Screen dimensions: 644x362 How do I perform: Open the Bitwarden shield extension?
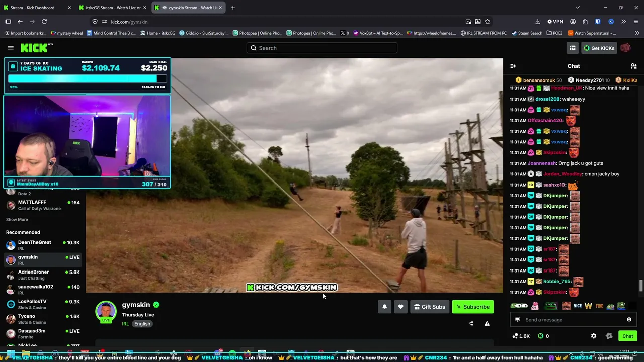598,22
